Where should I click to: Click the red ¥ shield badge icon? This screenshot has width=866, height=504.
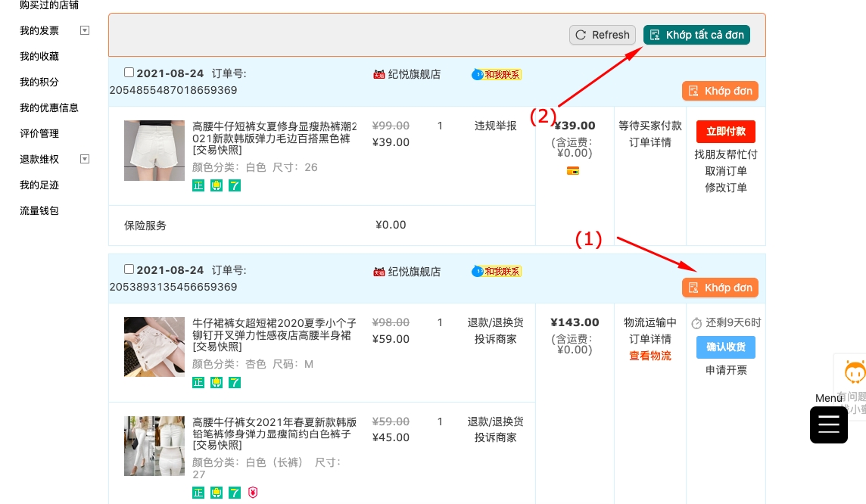click(253, 493)
